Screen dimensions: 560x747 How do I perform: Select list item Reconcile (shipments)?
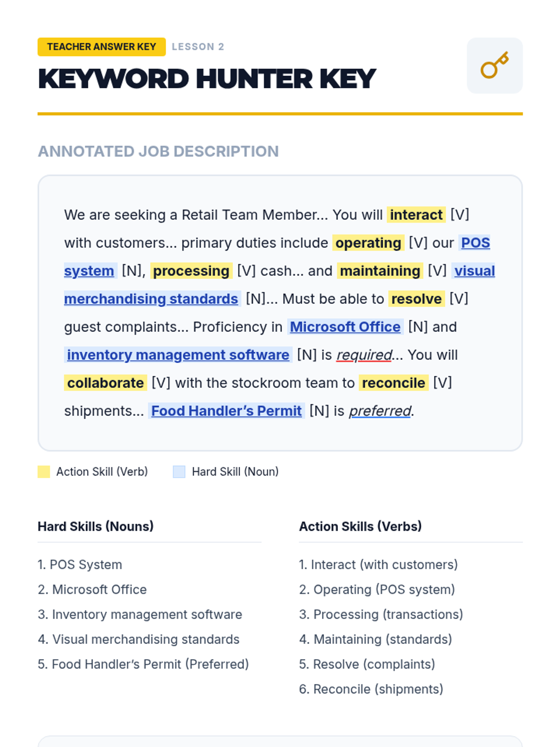click(371, 689)
